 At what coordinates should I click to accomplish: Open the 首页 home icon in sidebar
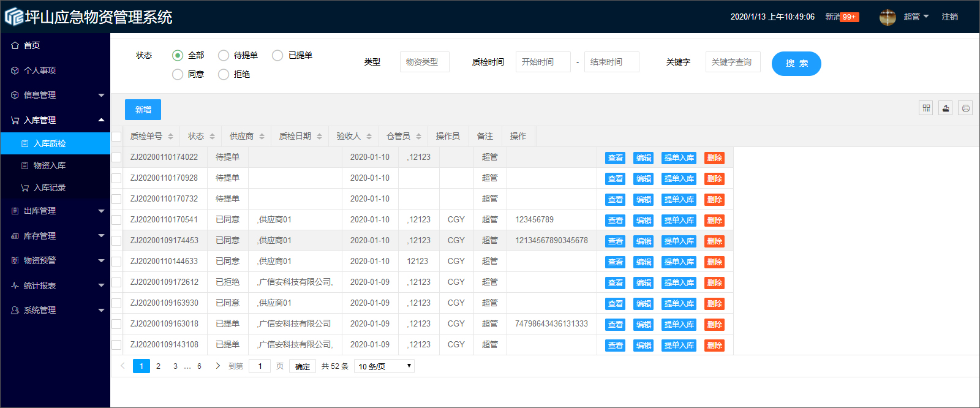15,45
